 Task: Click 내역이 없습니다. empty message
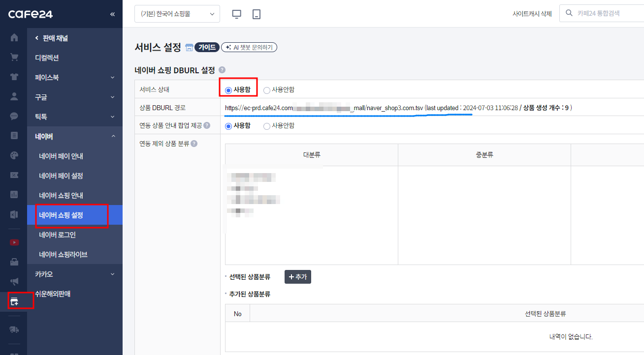(x=571, y=337)
